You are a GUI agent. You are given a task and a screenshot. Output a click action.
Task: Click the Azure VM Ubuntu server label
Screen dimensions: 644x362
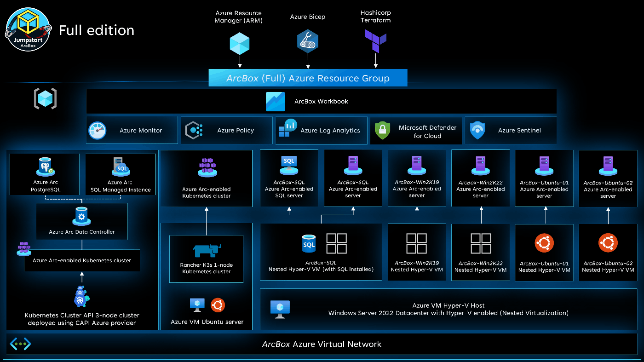coord(207,322)
